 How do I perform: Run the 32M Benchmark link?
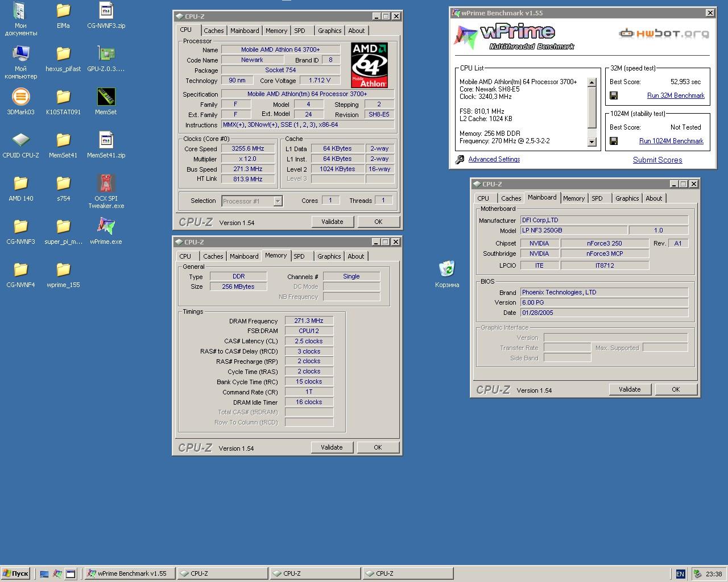click(x=676, y=95)
